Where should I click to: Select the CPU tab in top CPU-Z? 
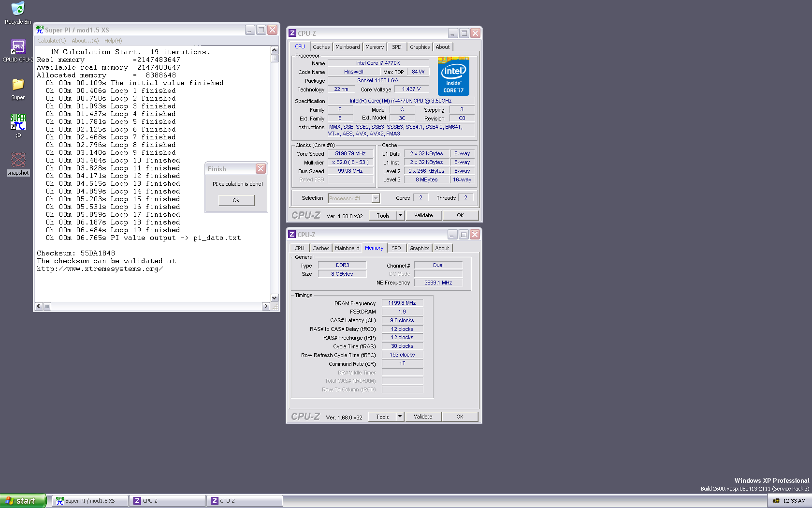click(300, 46)
